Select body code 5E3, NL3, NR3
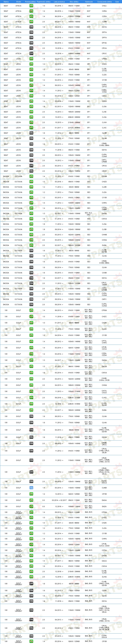The image size is (122, 644). click(x=89, y=214)
